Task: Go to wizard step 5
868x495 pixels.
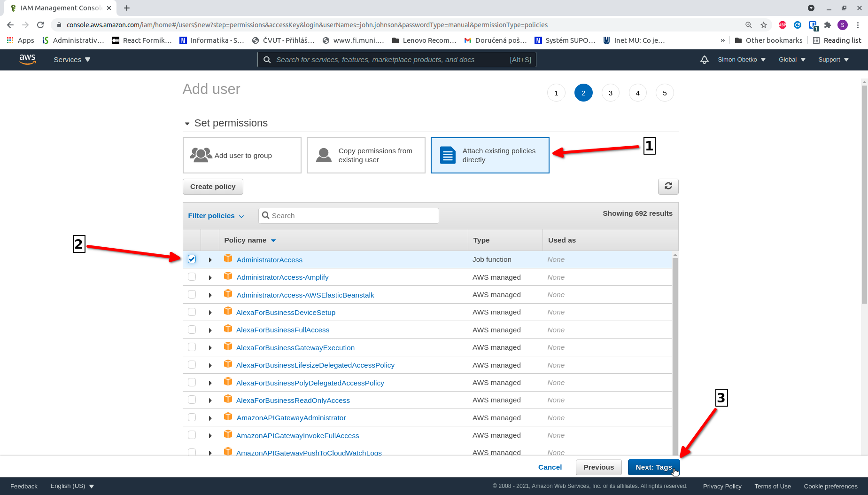Action: point(665,93)
